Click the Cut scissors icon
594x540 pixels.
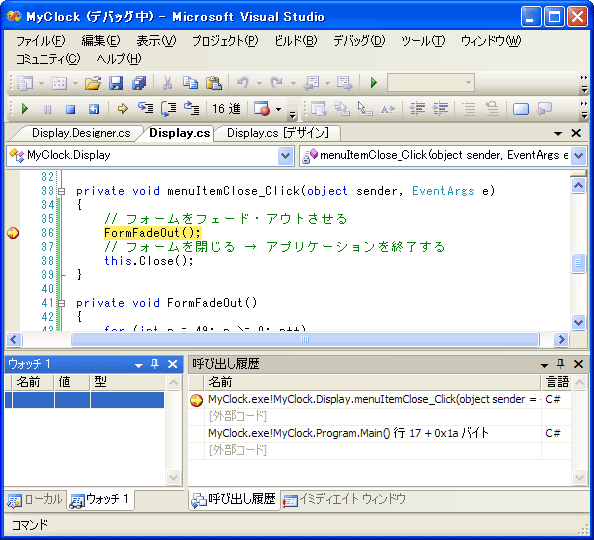[167, 83]
